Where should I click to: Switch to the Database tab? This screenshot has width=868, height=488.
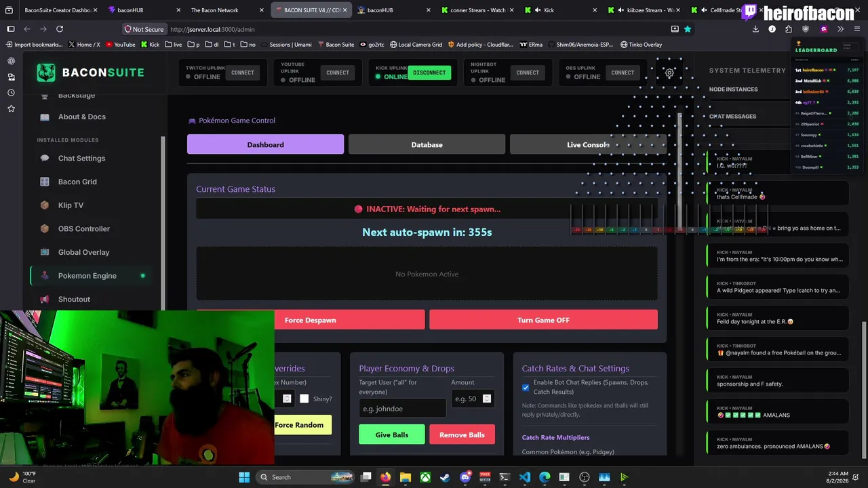pos(427,144)
